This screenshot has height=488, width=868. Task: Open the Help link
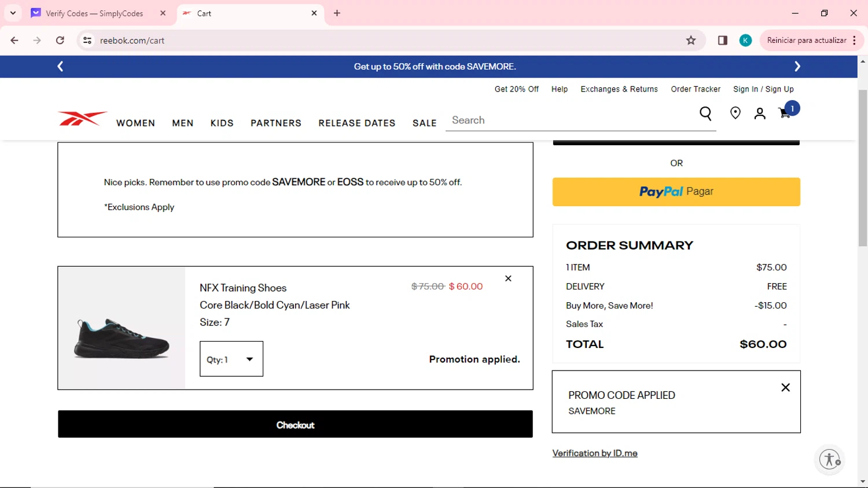560,89
